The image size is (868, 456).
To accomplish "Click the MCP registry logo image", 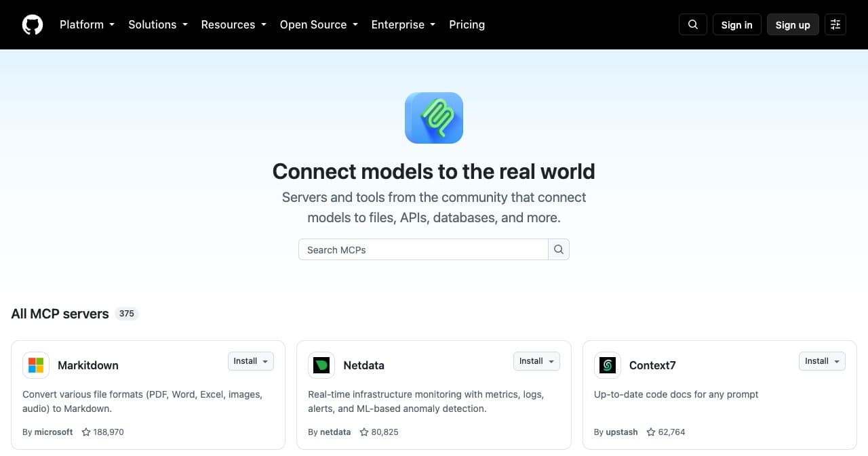I will [x=434, y=118].
